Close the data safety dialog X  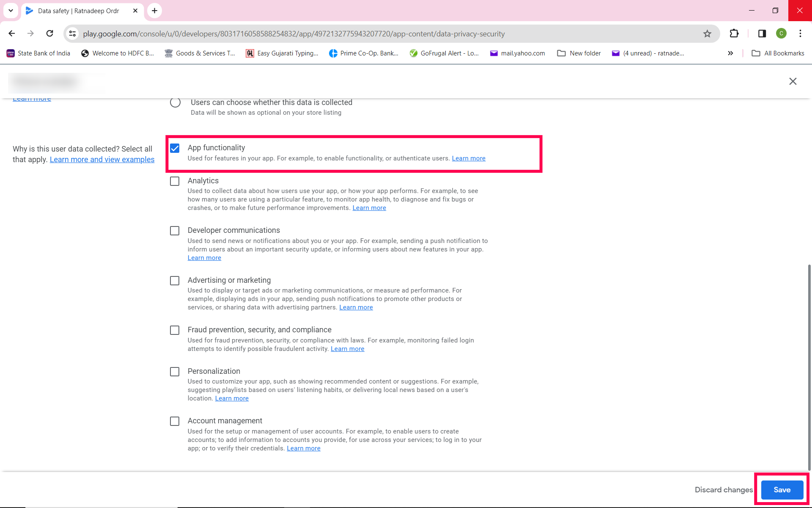pos(793,81)
